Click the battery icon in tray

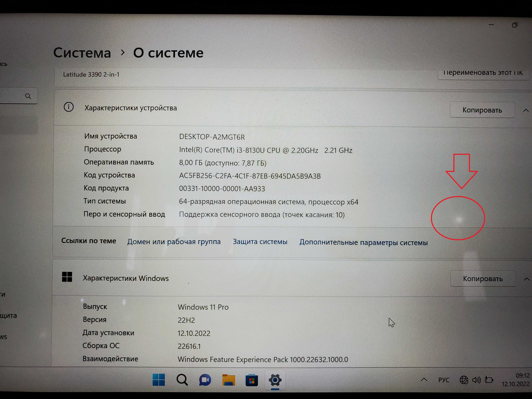tap(489, 380)
